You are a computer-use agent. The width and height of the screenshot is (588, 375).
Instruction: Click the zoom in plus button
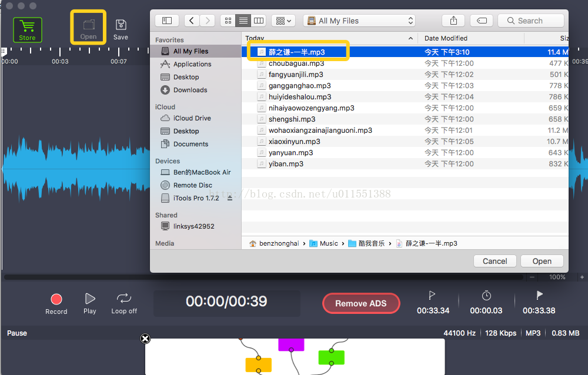click(582, 277)
